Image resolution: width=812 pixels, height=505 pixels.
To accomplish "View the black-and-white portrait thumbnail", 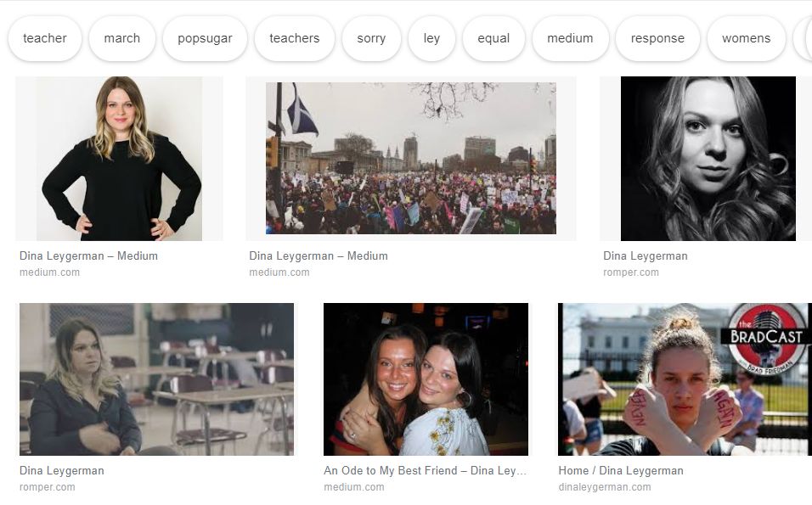I will tap(708, 159).
